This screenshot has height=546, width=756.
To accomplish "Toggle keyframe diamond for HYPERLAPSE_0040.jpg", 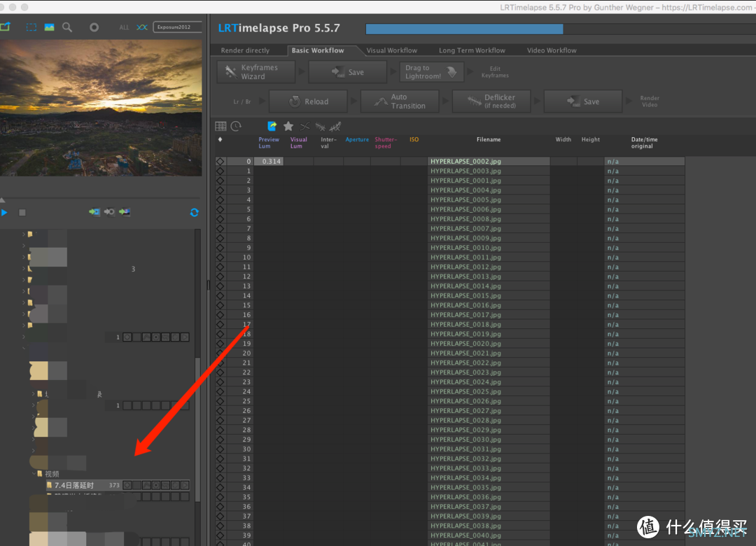I will click(220, 535).
